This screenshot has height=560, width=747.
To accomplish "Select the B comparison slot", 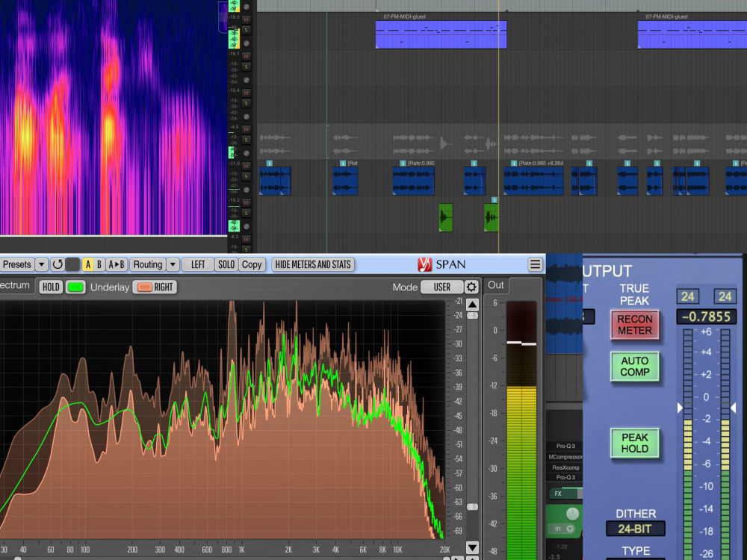I will (99, 264).
